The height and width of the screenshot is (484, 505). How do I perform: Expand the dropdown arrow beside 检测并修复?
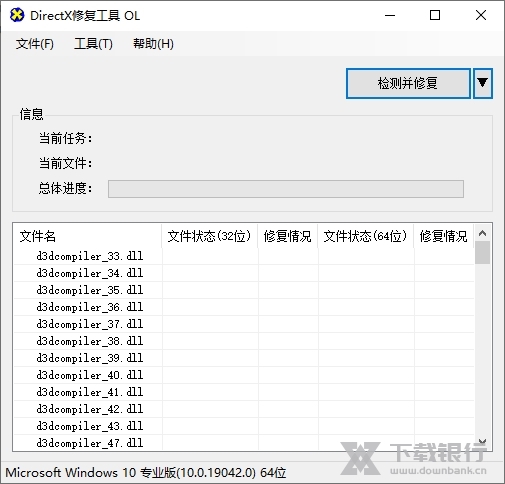[483, 83]
